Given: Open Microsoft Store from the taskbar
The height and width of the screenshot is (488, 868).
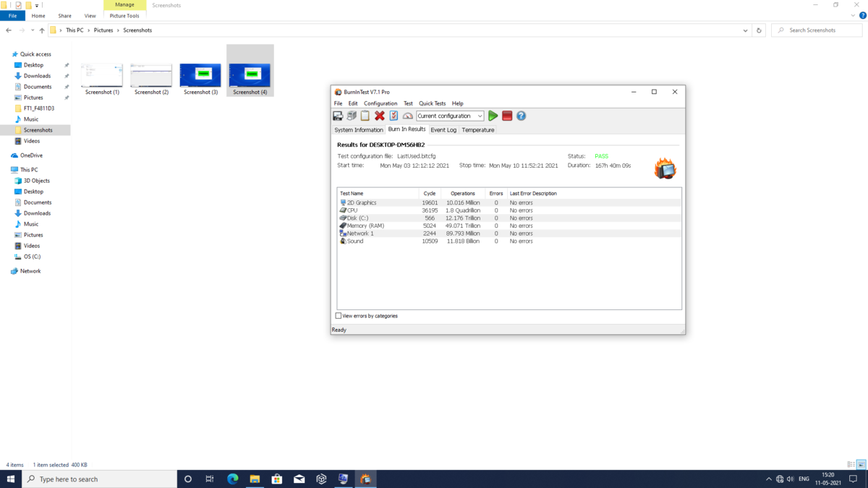Looking at the screenshot, I should pos(277,479).
